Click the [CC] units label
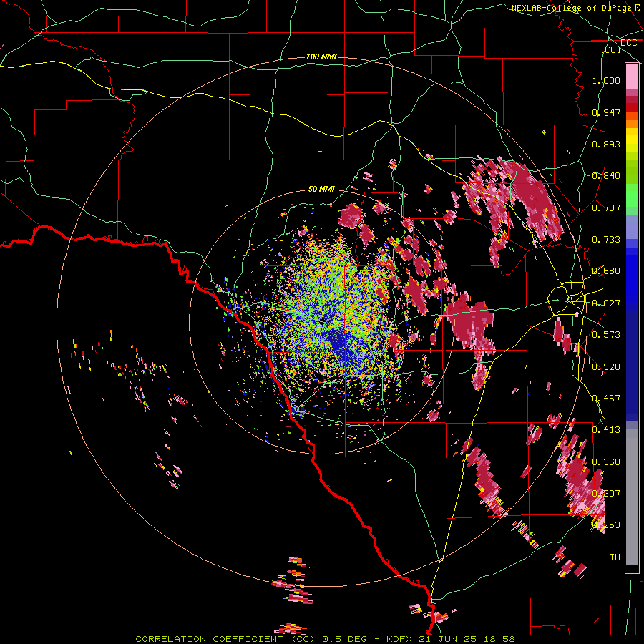Image resolution: width=644 pixels, height=644 pixels. [x=611, y=49]
